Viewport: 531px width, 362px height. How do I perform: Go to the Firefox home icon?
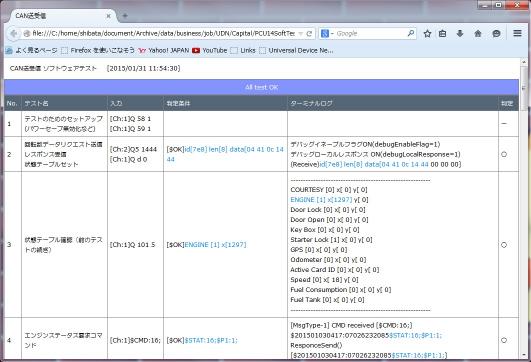coord(478,34)
